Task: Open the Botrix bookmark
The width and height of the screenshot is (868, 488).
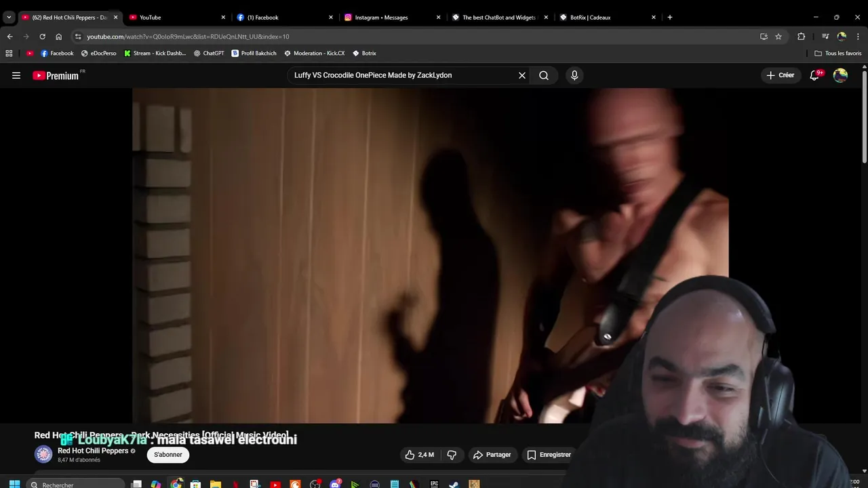Action: point(364,53)
